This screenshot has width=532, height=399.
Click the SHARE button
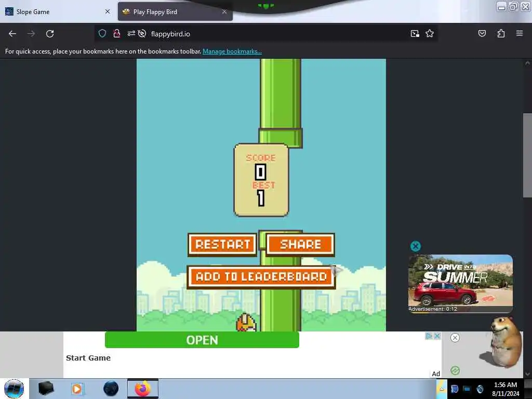point(300,244)
